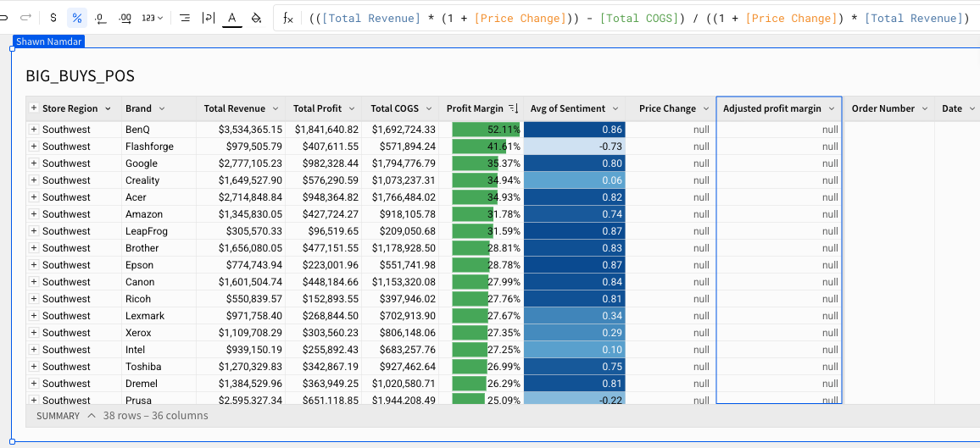The height and width of the screenshot is (448, 980).
Task: Click the Flashforge sentiment cell -0.73
Action: coord(575,147)
